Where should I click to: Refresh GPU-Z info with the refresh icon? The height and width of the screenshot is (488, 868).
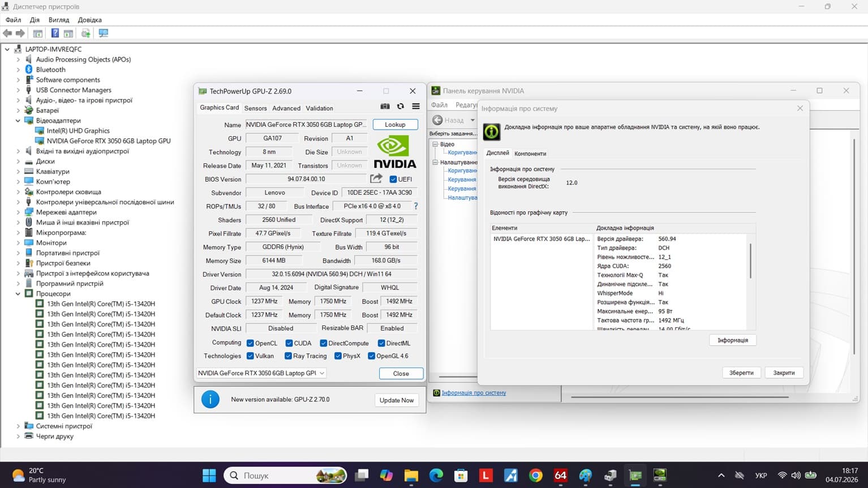pos(400,106)
